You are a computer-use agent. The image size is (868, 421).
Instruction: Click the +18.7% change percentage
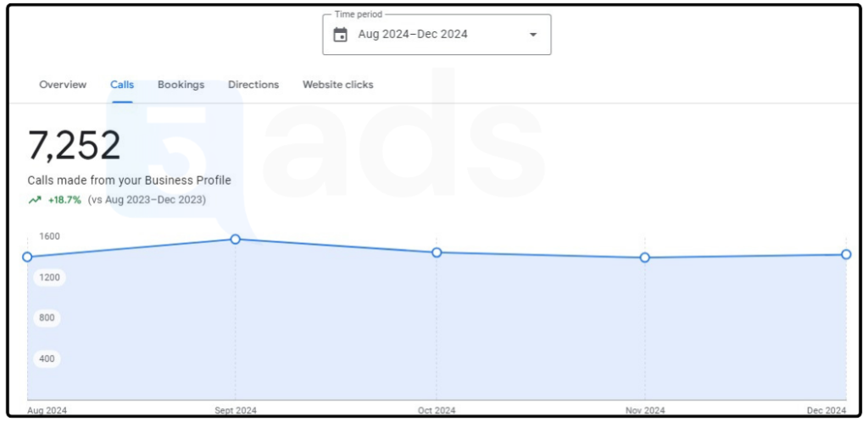[x=64, y=200]
